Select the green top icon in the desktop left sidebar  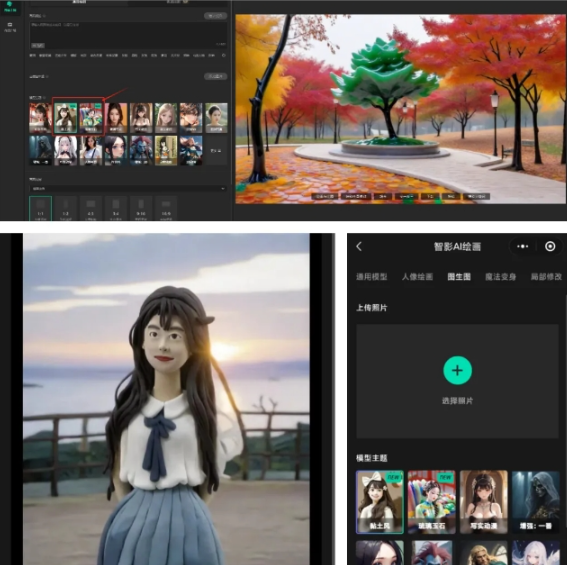10,7
